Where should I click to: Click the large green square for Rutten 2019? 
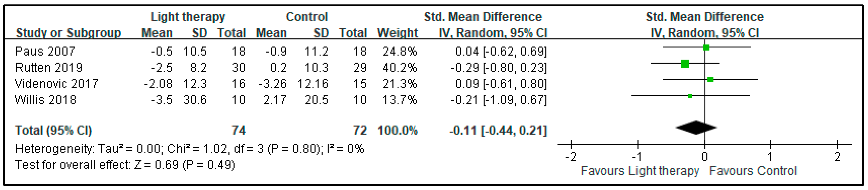point(685,64)
